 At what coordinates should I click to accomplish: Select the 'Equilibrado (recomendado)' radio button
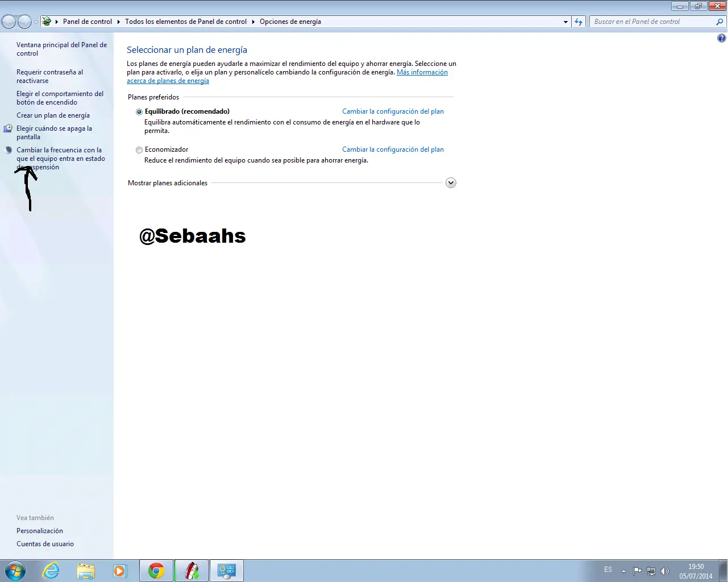point(139,112)
